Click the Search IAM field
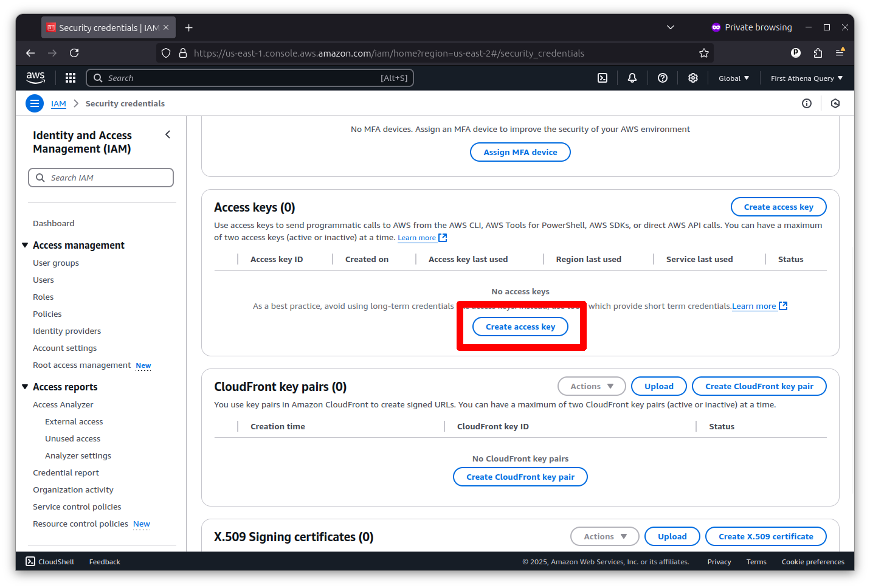The image size is (870, 588). [101, 178]
